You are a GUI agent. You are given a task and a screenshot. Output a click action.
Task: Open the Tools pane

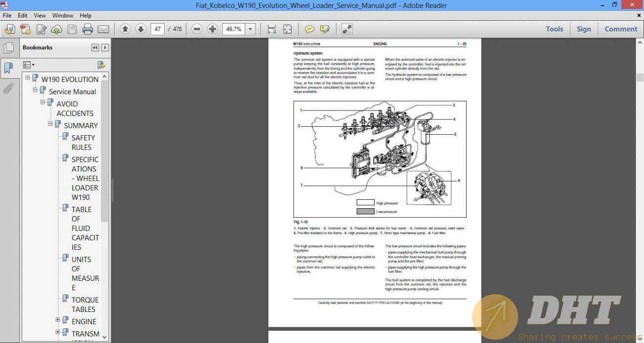pyautogui.click(x=555, y=29)
